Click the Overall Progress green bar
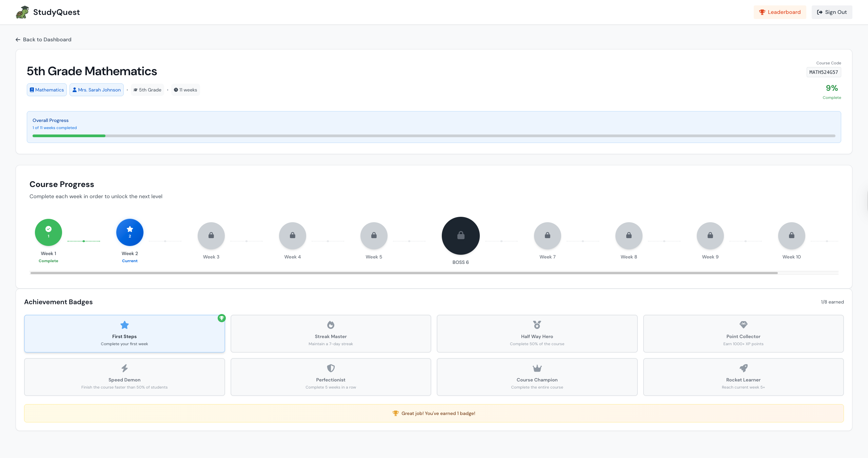The image size is (868, 458). pos(69,136)
